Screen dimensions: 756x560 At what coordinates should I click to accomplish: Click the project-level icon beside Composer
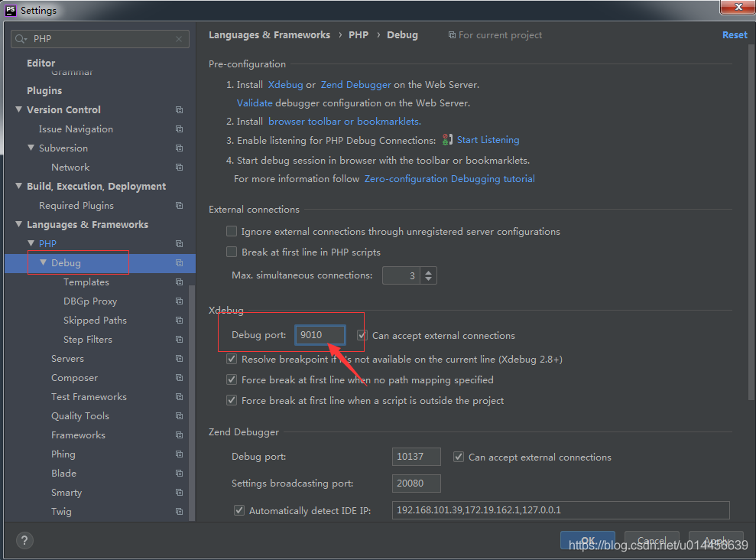tap(179, 378)
